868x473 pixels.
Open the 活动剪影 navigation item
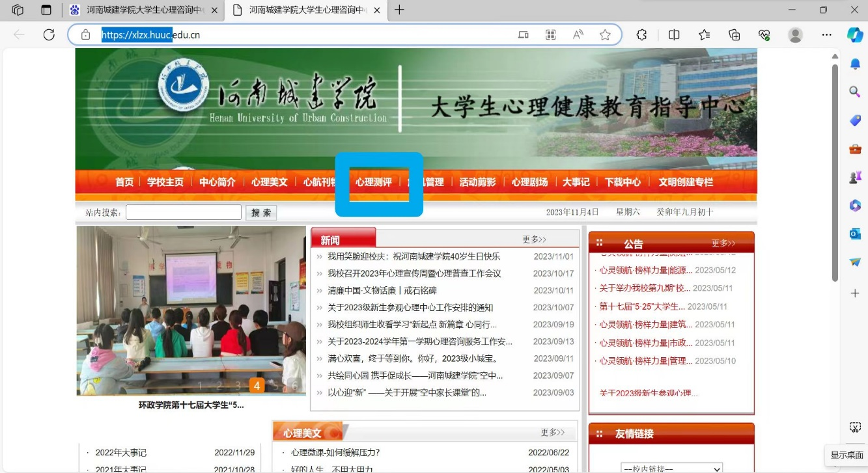[x=477, y=182]
